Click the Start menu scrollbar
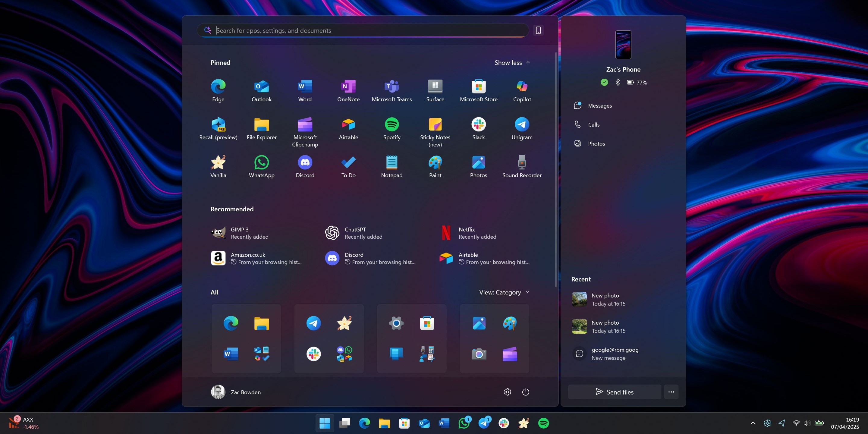Image resolution: width=868 pixels, height=434 pixels. coord(556,168)
